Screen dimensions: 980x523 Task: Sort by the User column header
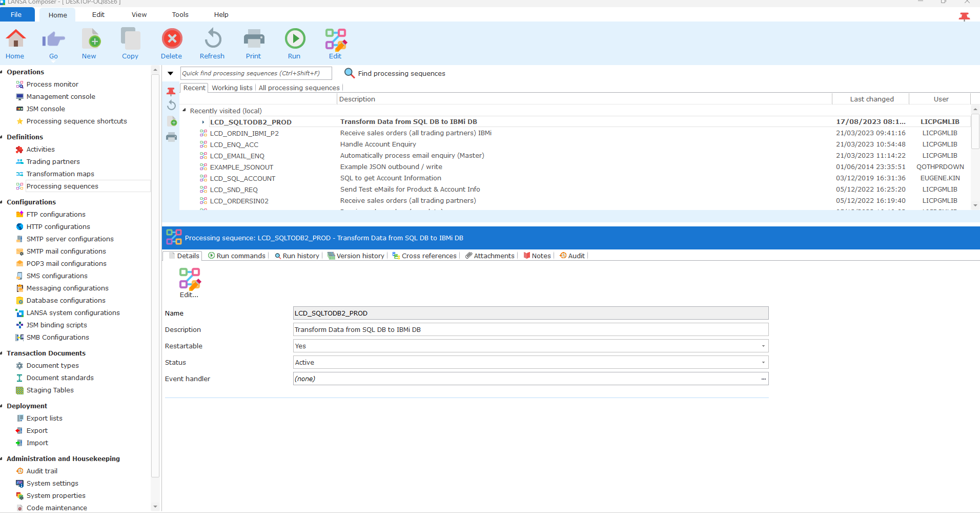[941, 99]
